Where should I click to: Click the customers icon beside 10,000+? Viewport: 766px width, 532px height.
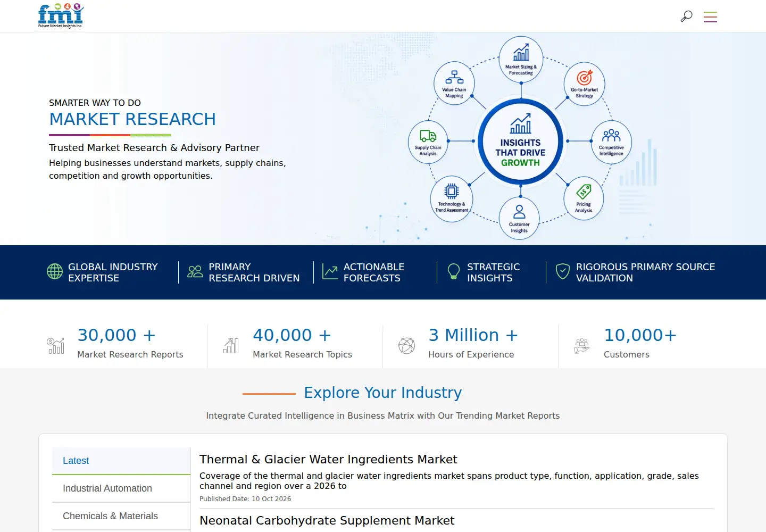click(x=582, y=346)
